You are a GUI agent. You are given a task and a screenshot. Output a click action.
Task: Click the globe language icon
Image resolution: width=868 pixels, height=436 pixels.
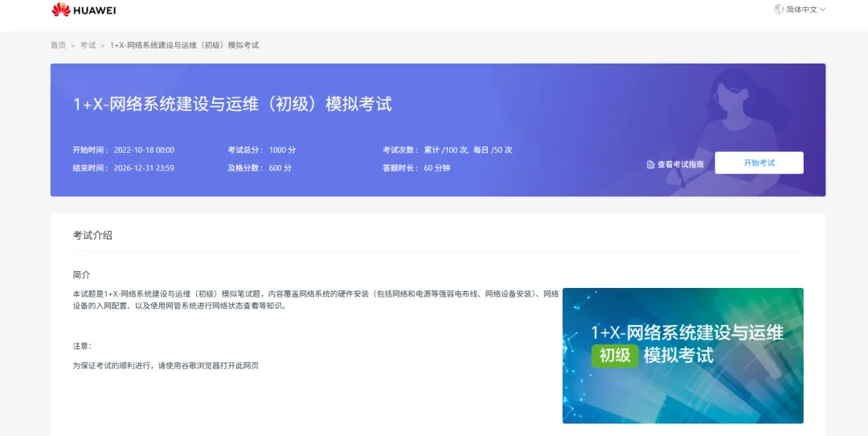(x=779, y=10)
